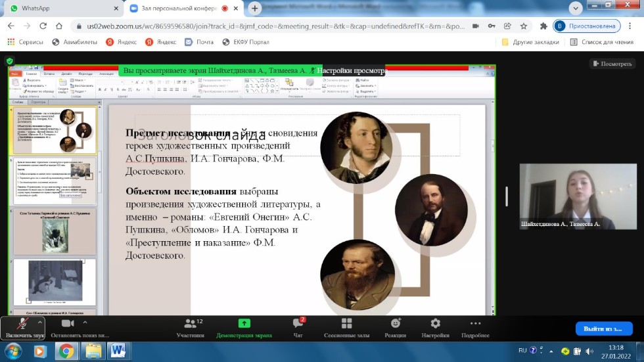Open the Настройки просмотра view options
Viewport: 644px width, 362px height.
[x=352, y=70]
